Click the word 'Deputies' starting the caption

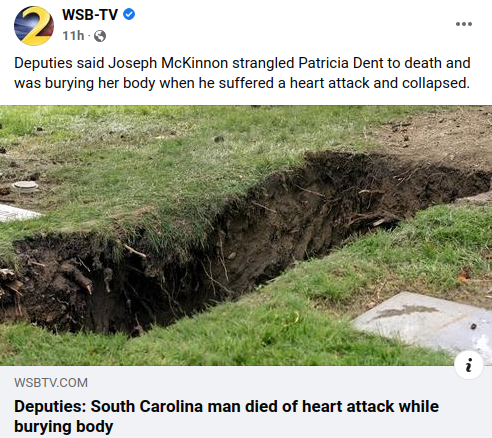43,63
